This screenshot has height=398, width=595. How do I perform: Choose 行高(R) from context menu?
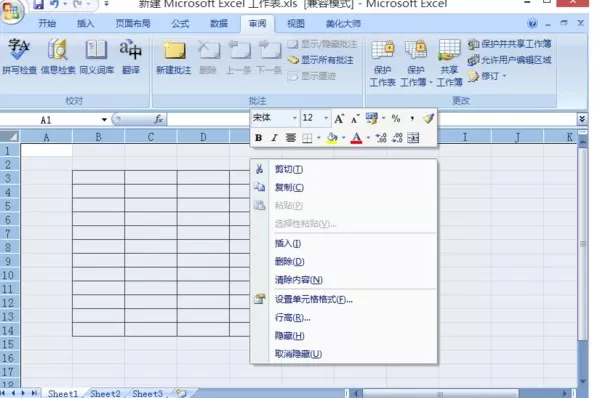(x=343, y=318)
